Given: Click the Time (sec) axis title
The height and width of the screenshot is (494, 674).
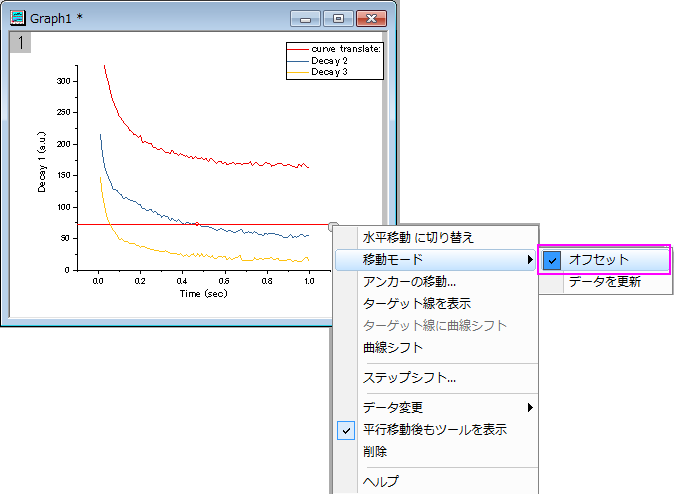Looking at the screenshot, I should click(x=203, y=294).
